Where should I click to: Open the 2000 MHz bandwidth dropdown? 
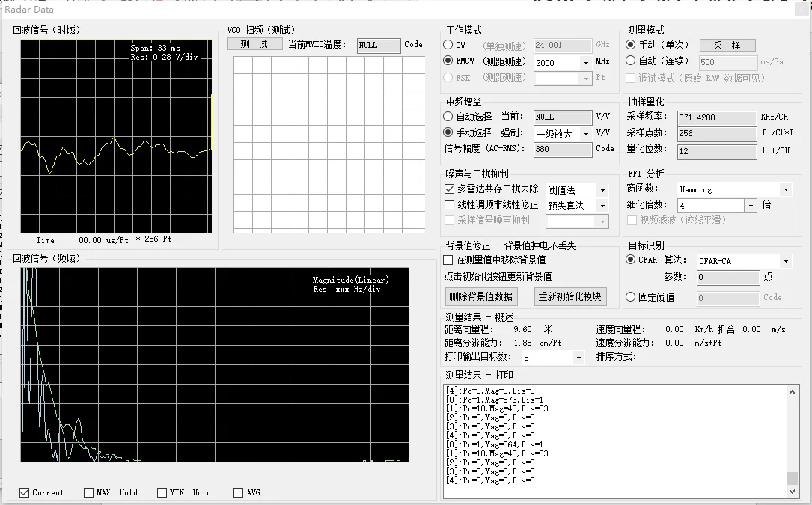pos(586,63)
